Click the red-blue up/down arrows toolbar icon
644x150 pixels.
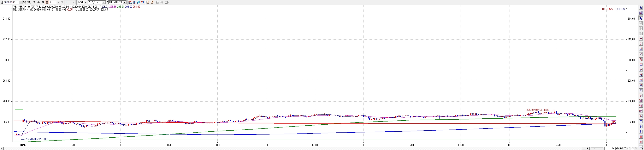[142, 2]
